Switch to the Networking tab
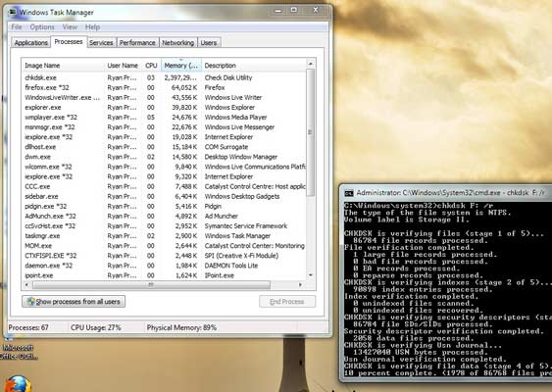This screenshot has width=552, height=392. (x=177, y=42)
